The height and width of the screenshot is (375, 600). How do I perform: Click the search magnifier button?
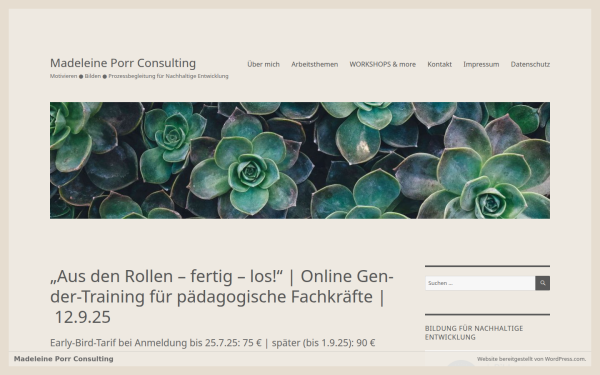(x=542, y=283)
